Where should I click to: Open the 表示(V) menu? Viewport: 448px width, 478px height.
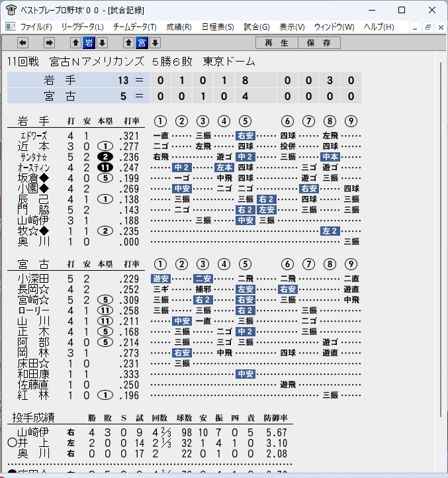pos(292,27)
